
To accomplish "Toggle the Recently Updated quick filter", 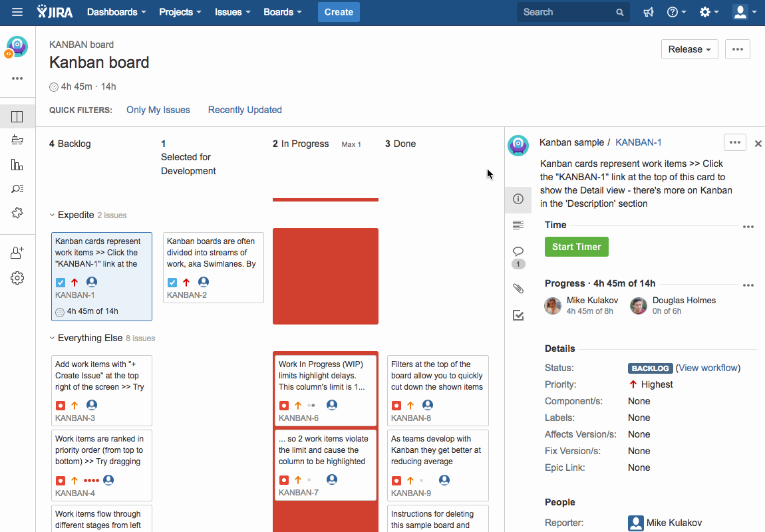I will (245, 110).
